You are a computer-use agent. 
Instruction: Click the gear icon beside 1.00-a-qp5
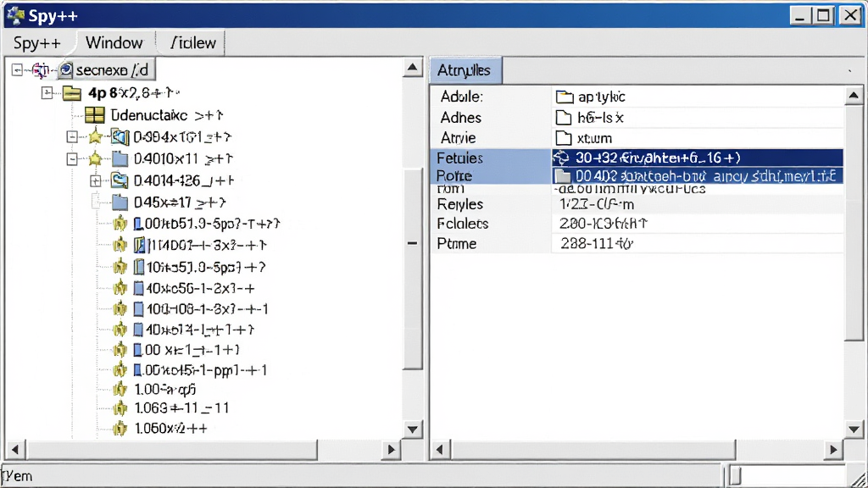pos(120,390)
